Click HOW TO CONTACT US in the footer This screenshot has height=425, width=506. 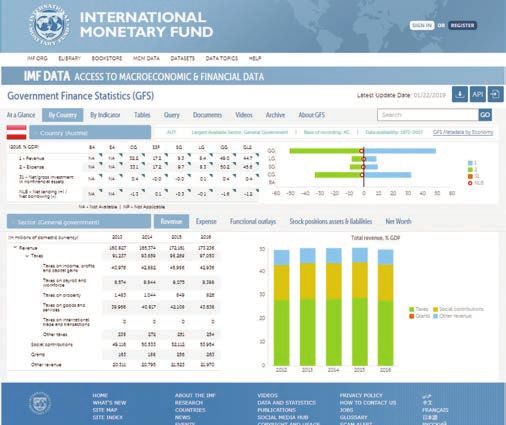tap(368, 403)
